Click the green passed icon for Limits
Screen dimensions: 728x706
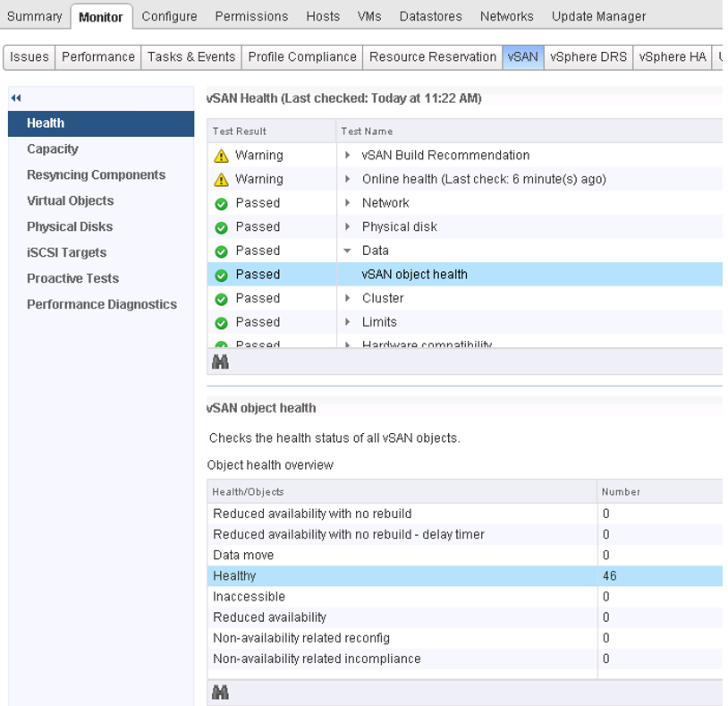(222, 323)
